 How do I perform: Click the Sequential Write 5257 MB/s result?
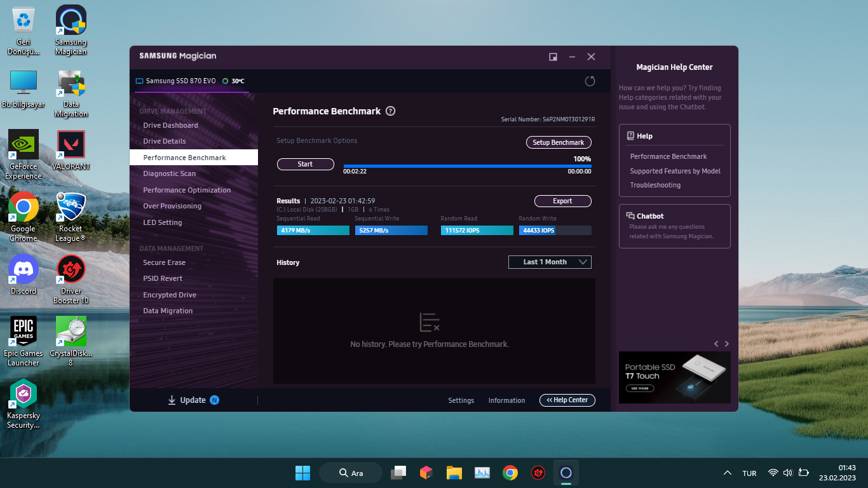(391, 230)
